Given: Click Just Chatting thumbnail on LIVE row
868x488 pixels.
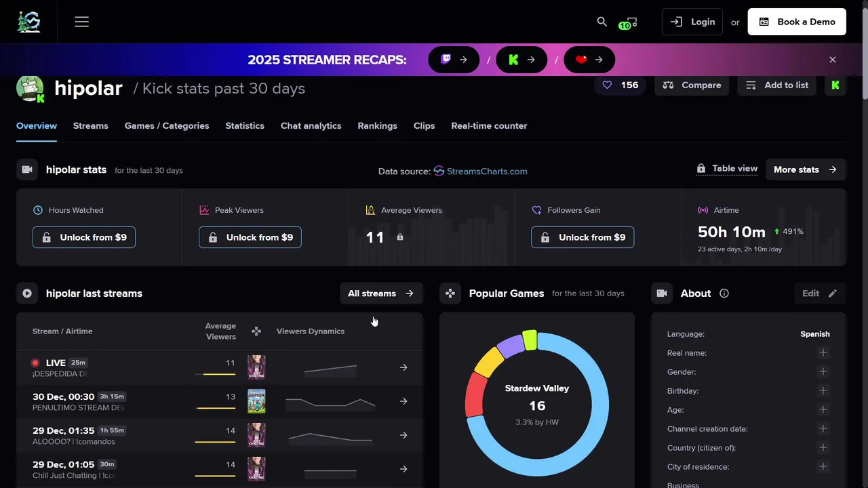Looking at the screenshot, I should pos(256,367).
